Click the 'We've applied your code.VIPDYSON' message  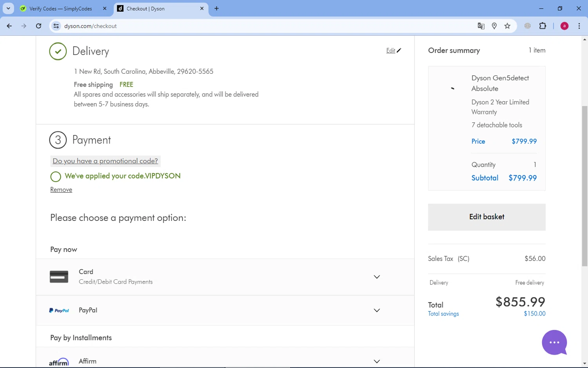click(123, 176)
